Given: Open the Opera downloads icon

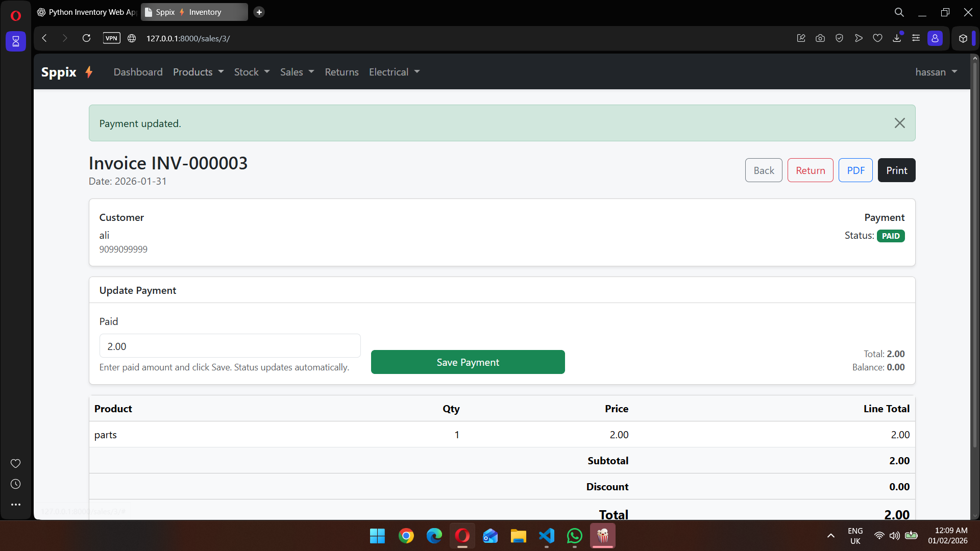Looking at the screenshot, I should (x=897, y=38).
